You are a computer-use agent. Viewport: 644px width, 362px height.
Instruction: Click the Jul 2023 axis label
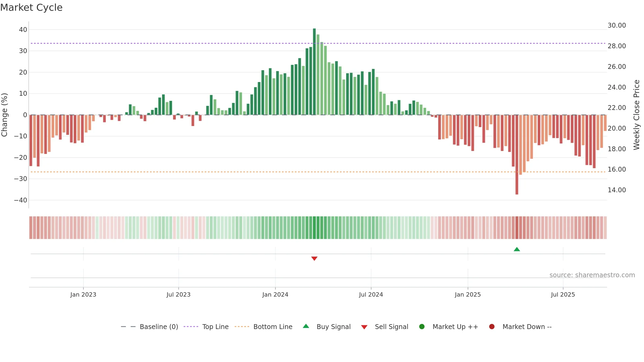point(178,294)
